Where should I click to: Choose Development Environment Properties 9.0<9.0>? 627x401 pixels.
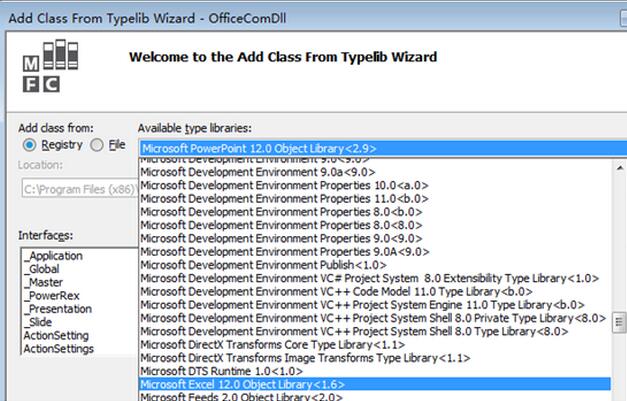coord(375,238)
